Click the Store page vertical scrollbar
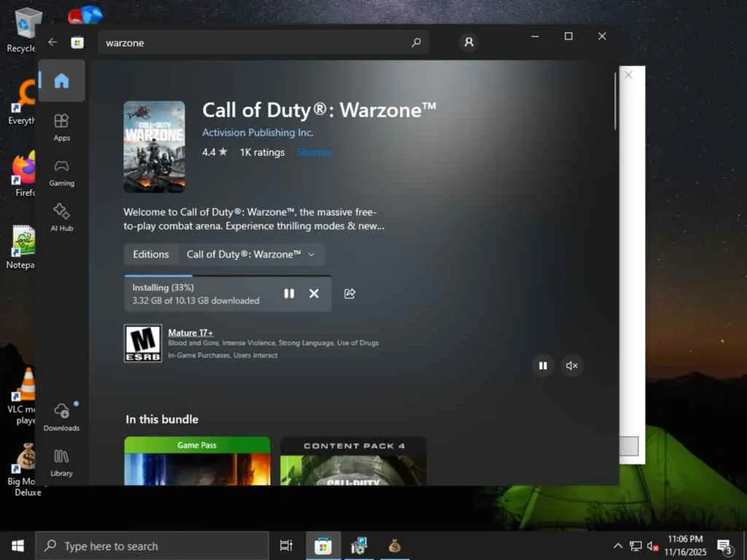 tap(615, 101)
